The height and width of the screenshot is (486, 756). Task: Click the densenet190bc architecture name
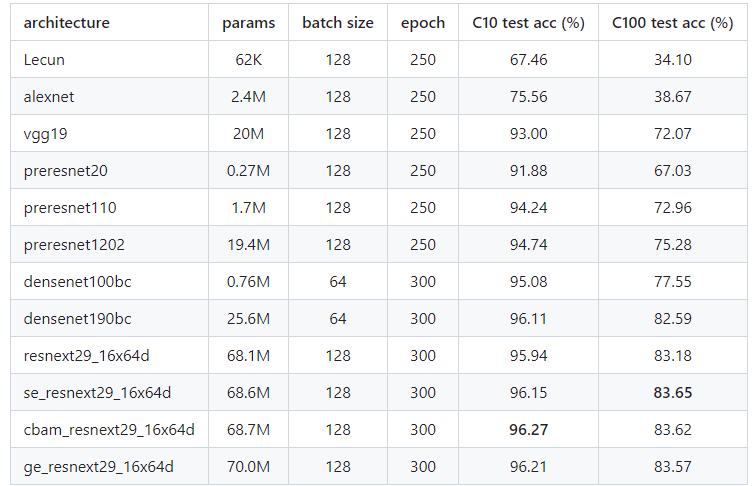tap(77, 319)
